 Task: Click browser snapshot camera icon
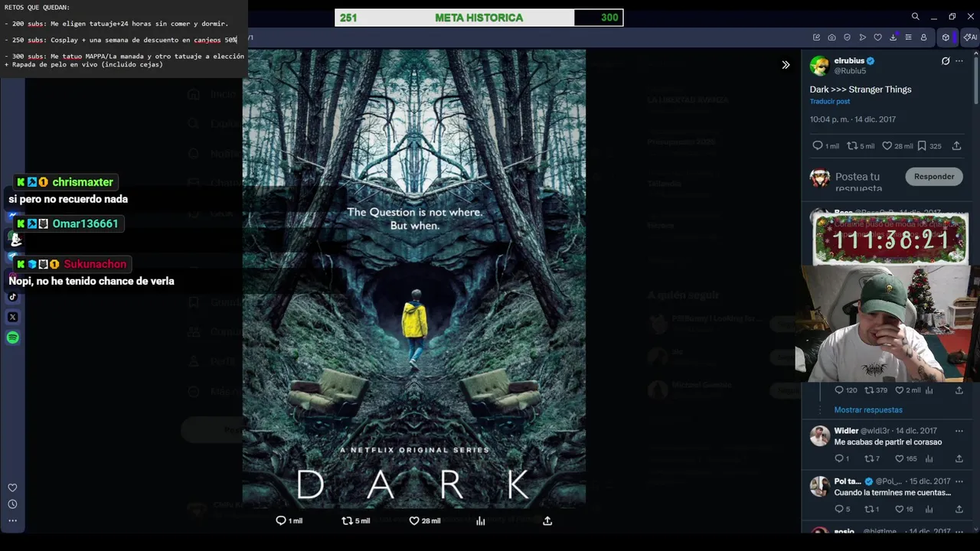pos(831,37)
